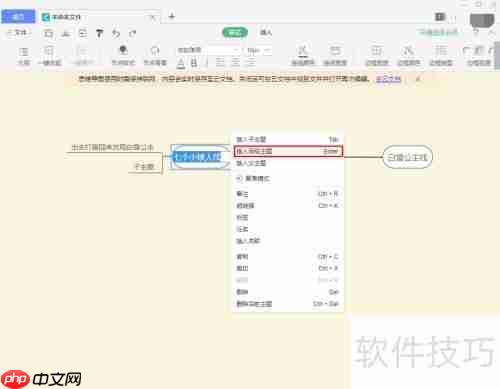Click the node background ribbon icon
This screenshot has height=389, width=500.
coord(155,56)
